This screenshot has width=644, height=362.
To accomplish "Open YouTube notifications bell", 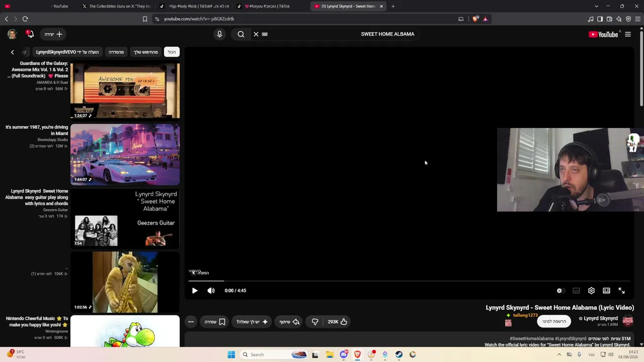I will [x=30, y=34].
